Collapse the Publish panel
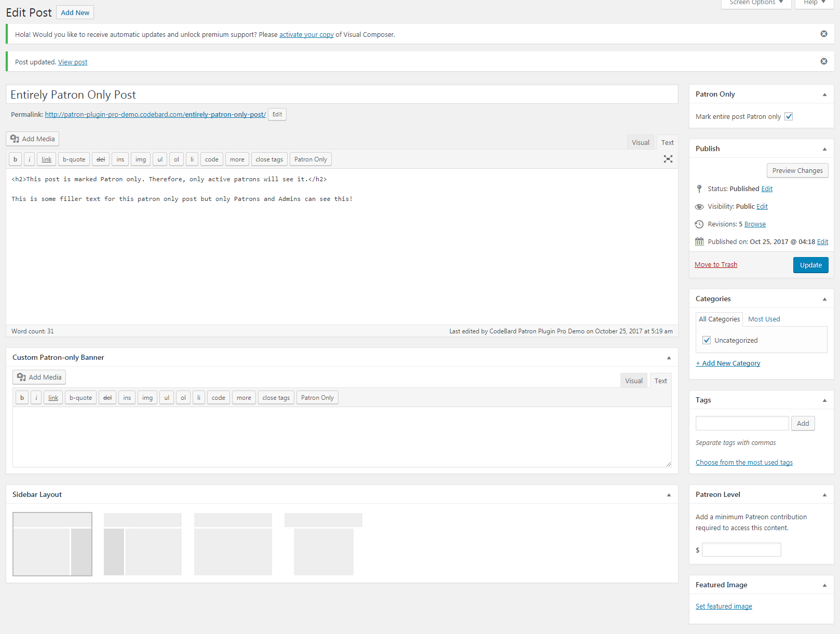This screenshot has width=840, height=634. (x=824, y=149)
